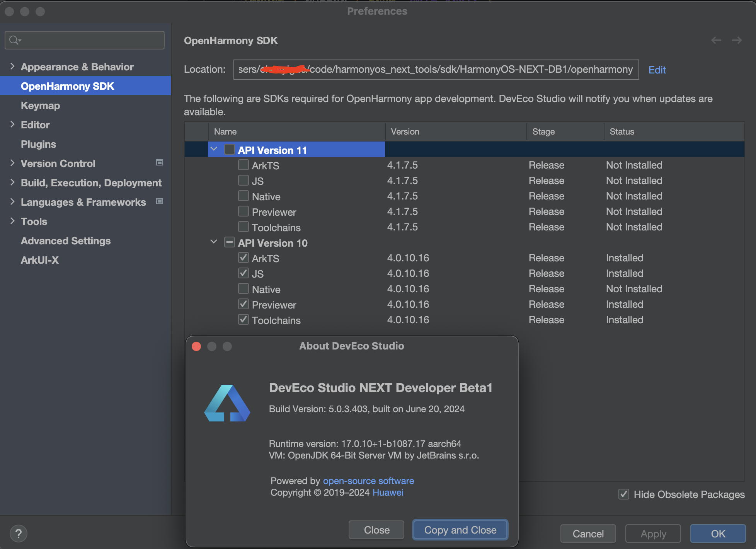
Task: Click the Cancel button in Preferences
Action: (x=588, y=534)
